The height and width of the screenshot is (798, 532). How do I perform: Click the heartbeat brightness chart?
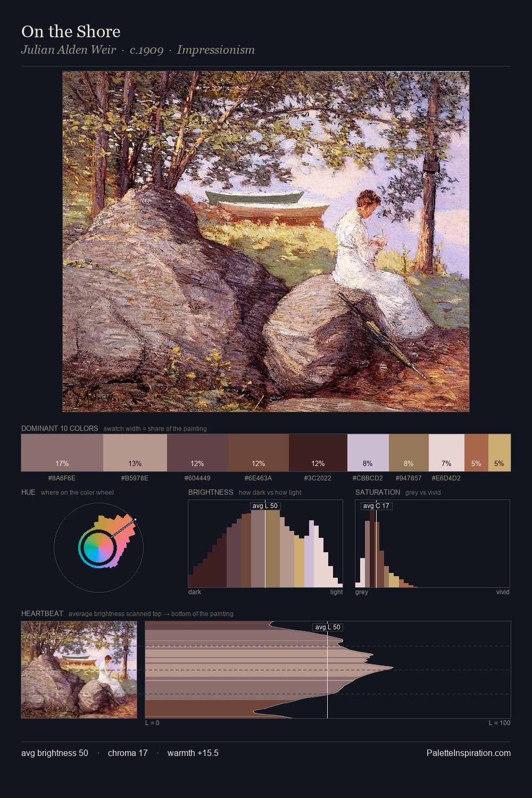[328, 670]
